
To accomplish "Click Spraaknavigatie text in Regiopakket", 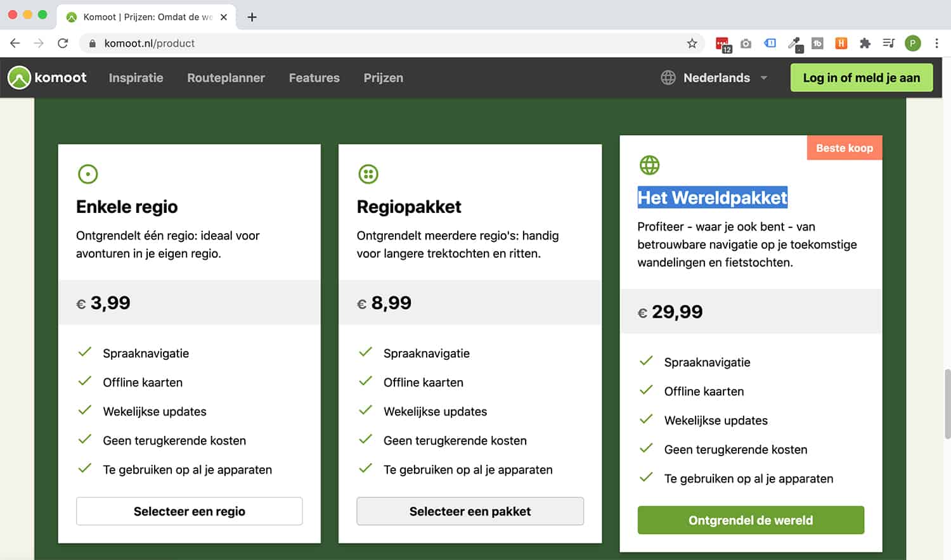I will click(427, 353).
